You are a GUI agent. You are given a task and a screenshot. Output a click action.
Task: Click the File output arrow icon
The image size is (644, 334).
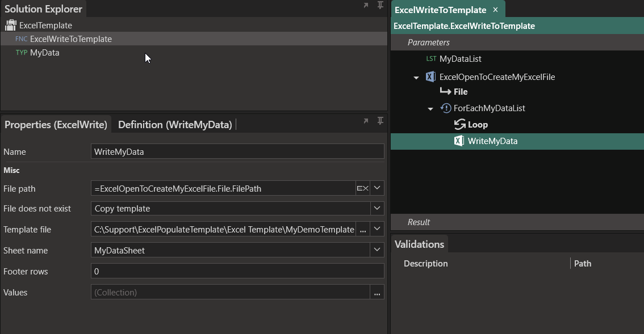pyautogui.click(x=445, y=92)
